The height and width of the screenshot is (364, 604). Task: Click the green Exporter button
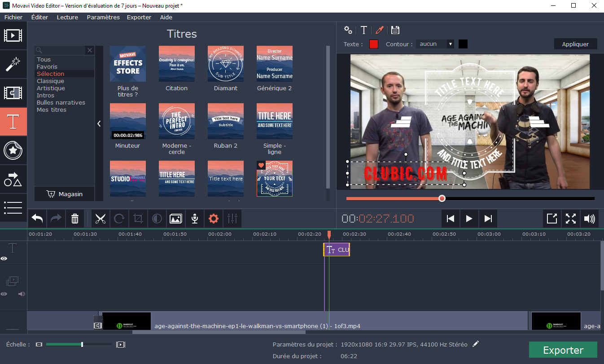tap(563, 350)
